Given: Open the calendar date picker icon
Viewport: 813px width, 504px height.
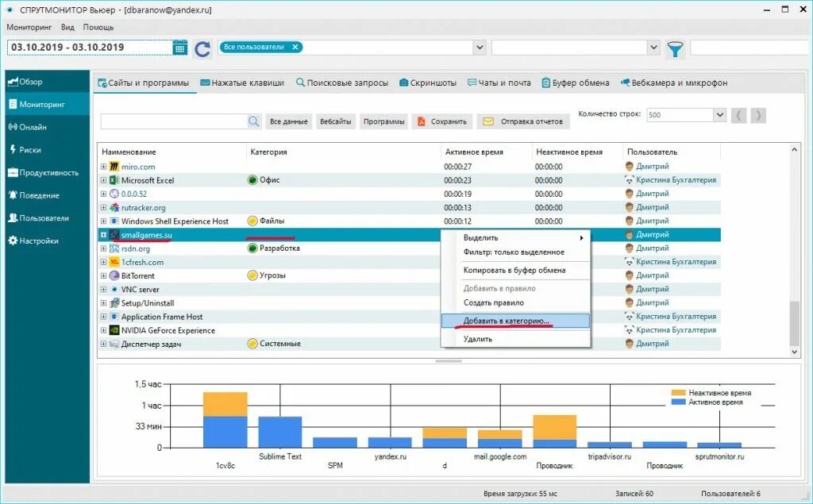Looking at the screenshot, I should click(179, 48).
